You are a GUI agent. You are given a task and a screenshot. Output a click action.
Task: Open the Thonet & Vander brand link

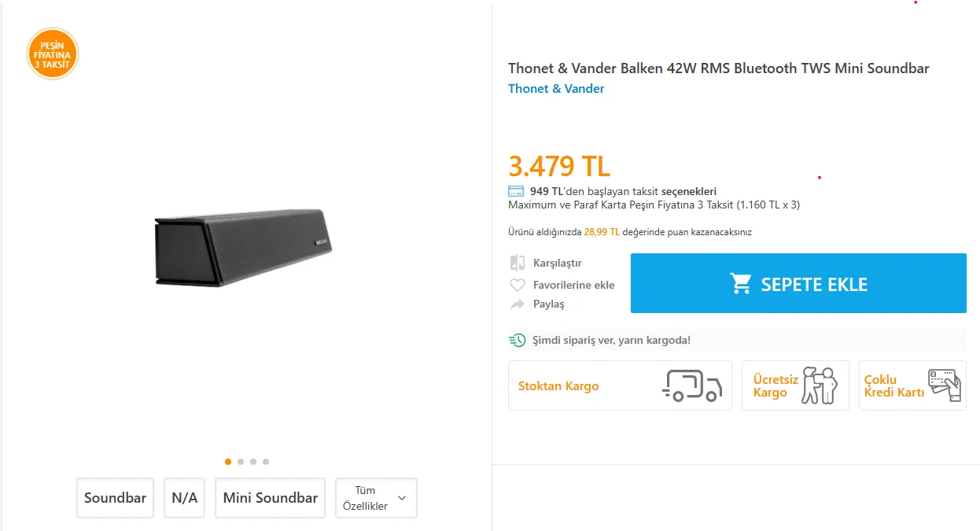click(x=556, y=89)
